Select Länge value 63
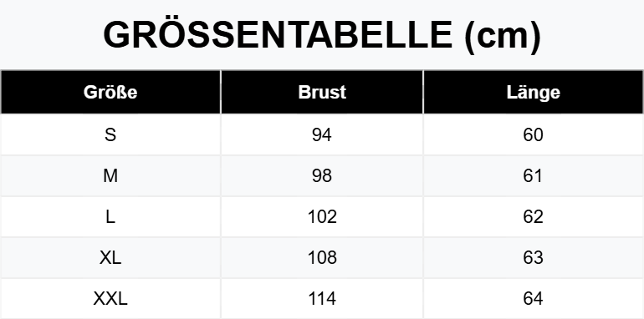 (533, 257)
